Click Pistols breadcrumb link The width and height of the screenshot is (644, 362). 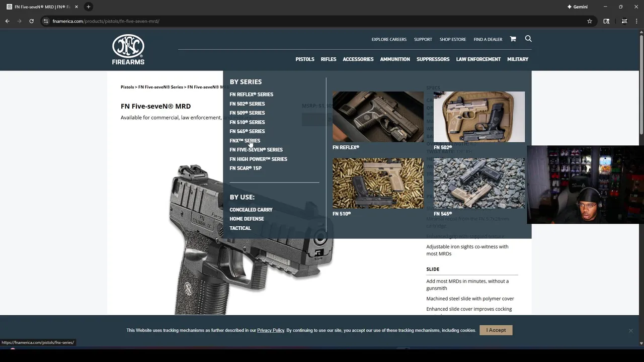point(127,87)
